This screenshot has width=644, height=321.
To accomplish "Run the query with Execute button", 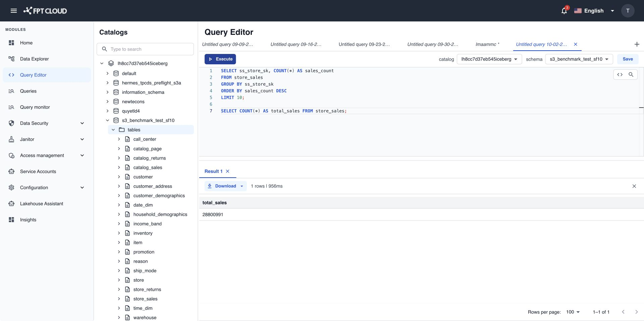I will click(x=220, y=59).
